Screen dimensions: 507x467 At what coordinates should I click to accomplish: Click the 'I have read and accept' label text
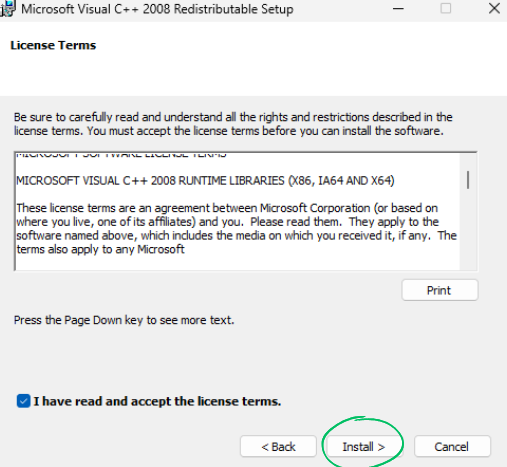coord(157,401)
